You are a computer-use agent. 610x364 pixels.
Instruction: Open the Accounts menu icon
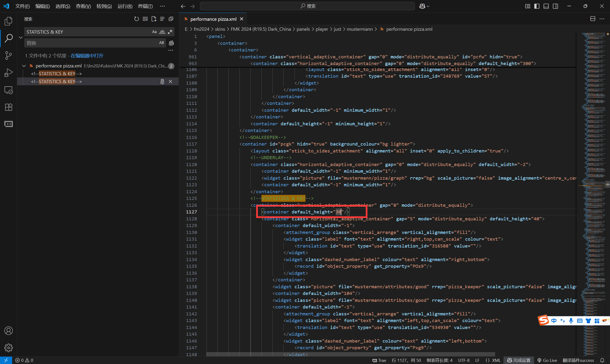(9, 331)
